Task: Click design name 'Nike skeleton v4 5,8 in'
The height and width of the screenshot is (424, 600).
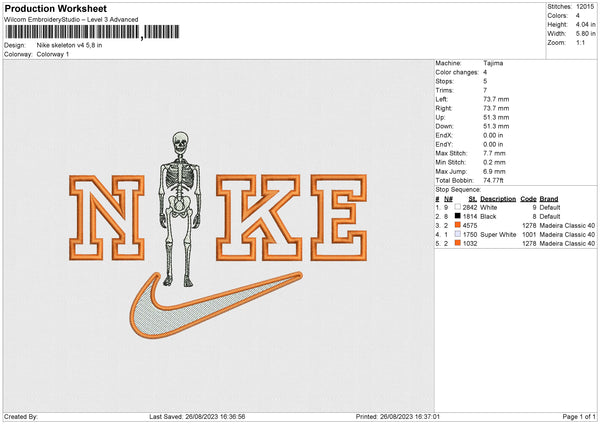Action: click(69, 45)
